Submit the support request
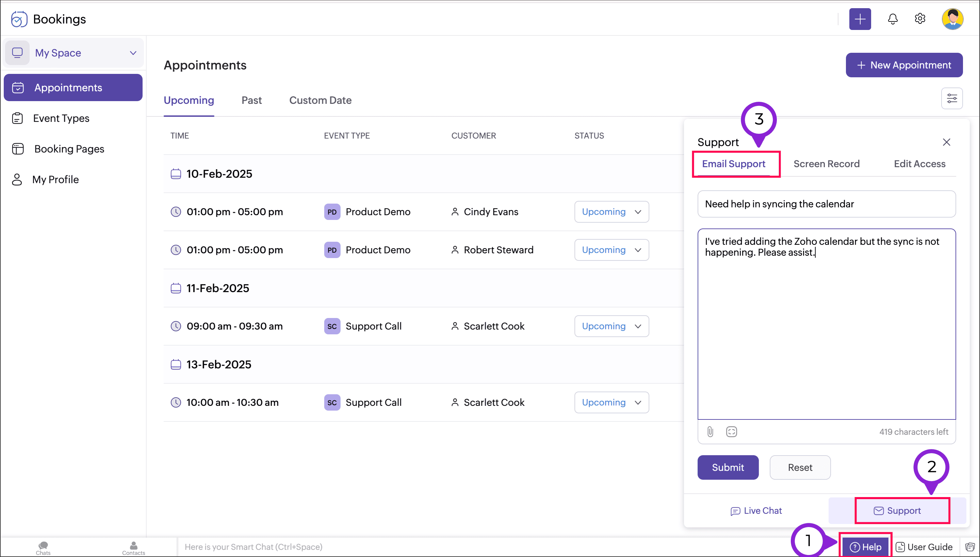The width and height of the screenshot is (980, 557). (x=728, y=467)
